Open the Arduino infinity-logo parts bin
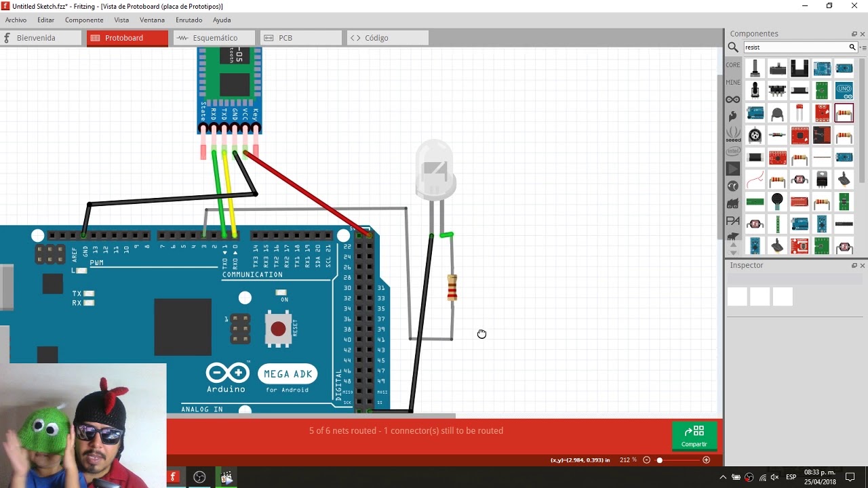This screenshot has height=488, width=868. click(733, 100)
